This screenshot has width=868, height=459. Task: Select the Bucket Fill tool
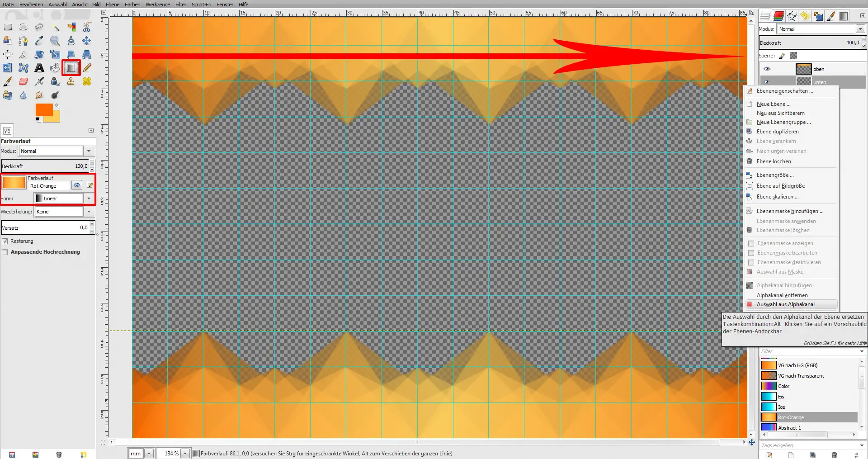click(55, 67)
